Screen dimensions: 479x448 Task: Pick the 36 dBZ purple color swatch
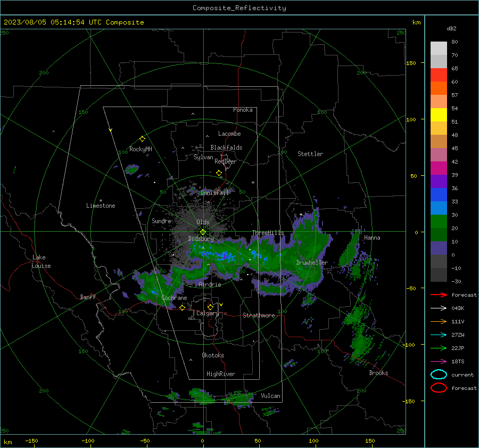tap(439, 181)
